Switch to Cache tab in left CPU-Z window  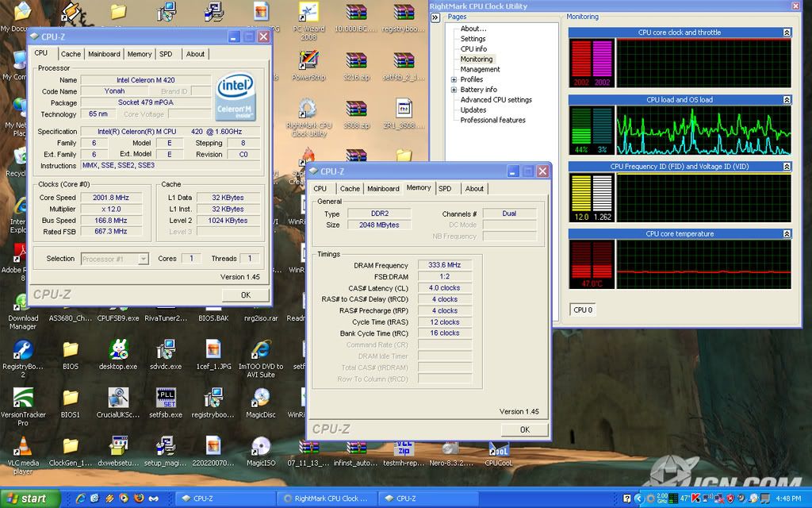71,54
